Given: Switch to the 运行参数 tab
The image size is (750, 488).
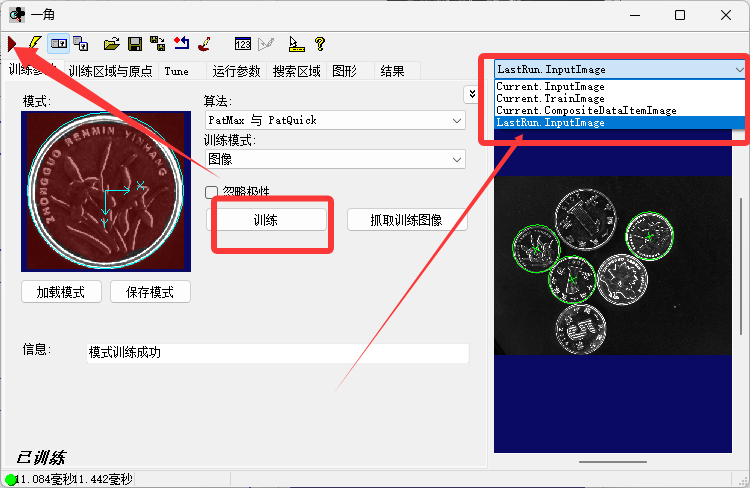Looking at the screenshot, I should coord(236,71).
